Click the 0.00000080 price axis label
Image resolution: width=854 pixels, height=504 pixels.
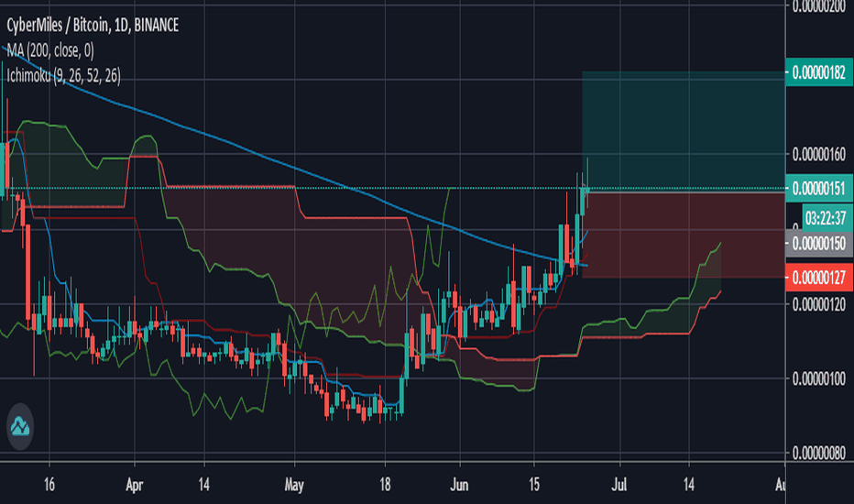[818, 453]
